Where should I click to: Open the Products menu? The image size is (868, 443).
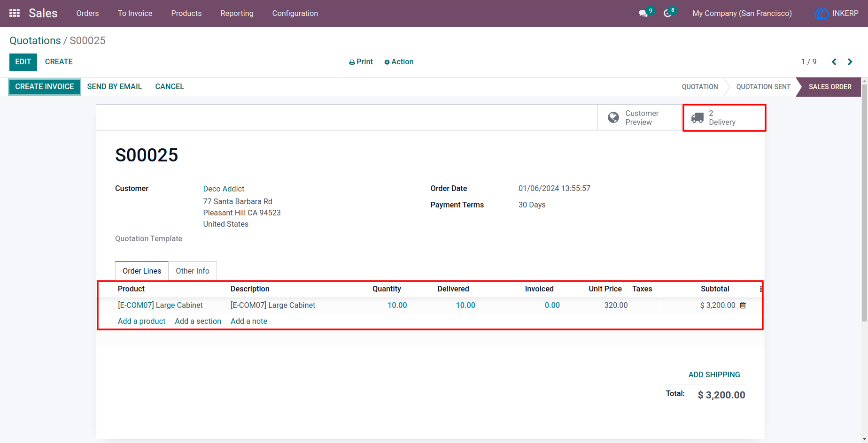coord(186,14)
